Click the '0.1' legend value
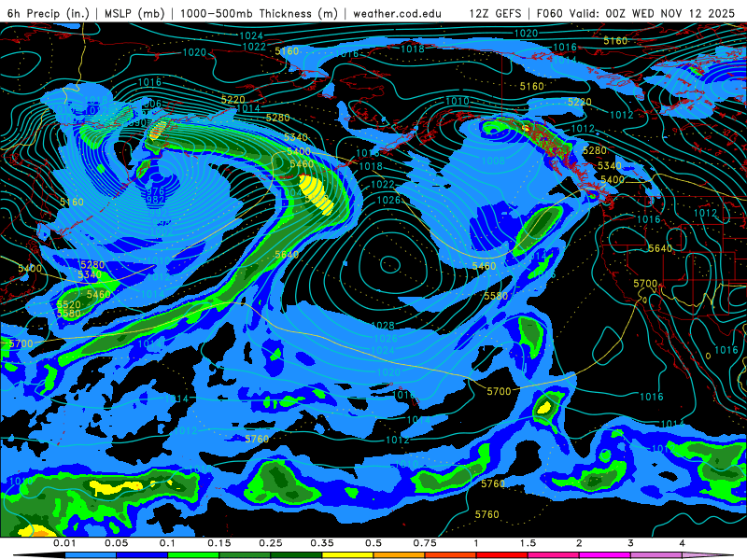Screen dimensions: 747x560 coord(167,543)
